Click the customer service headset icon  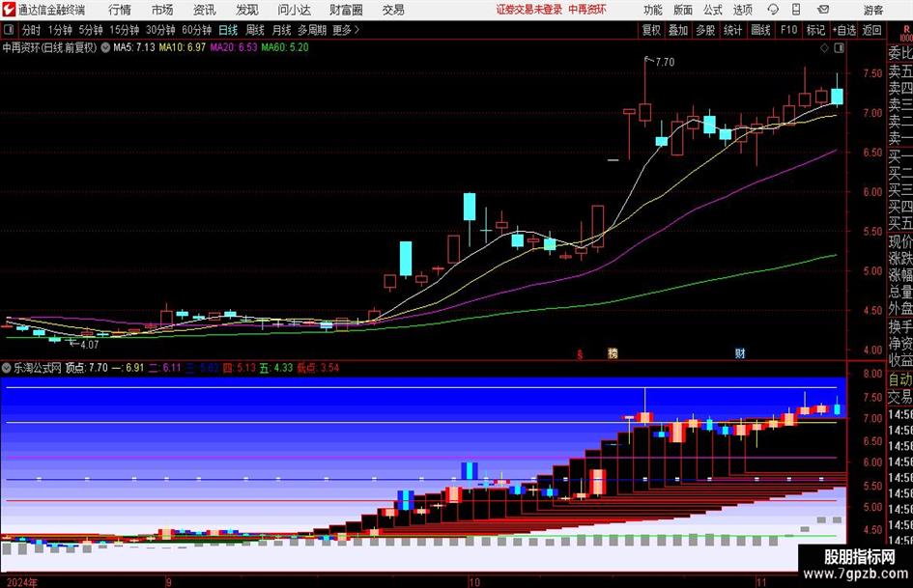773,10
